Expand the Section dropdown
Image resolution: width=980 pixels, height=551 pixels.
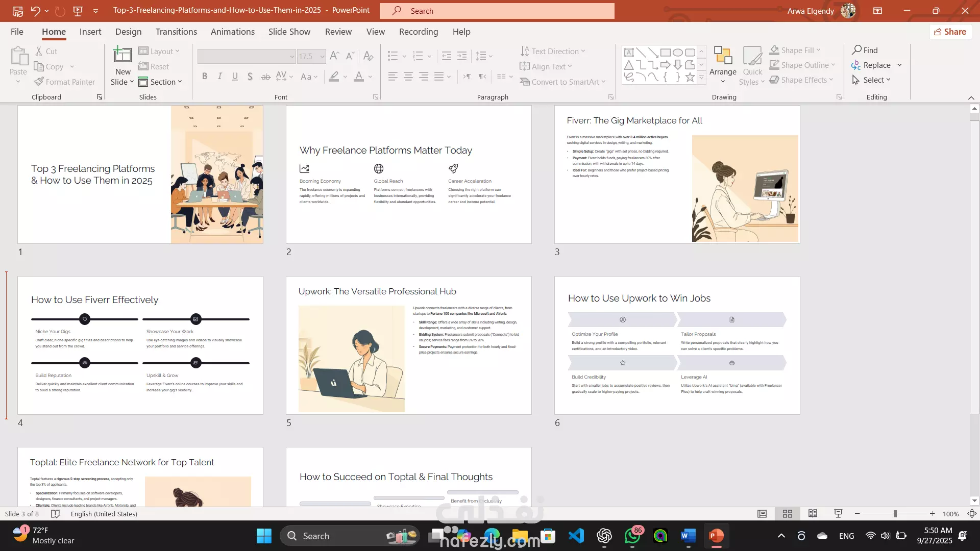pyautogui.click(x=160, y=82)
